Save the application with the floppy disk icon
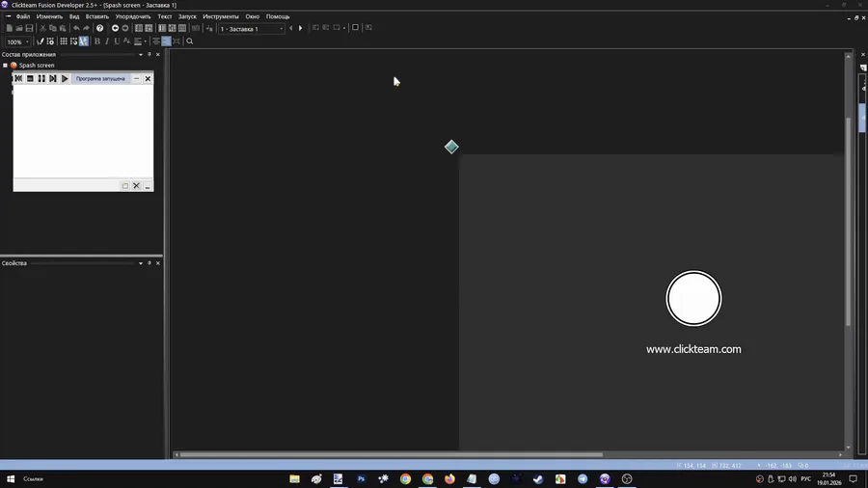Screen dimensions: 868x488 click(x=29, y=28)
